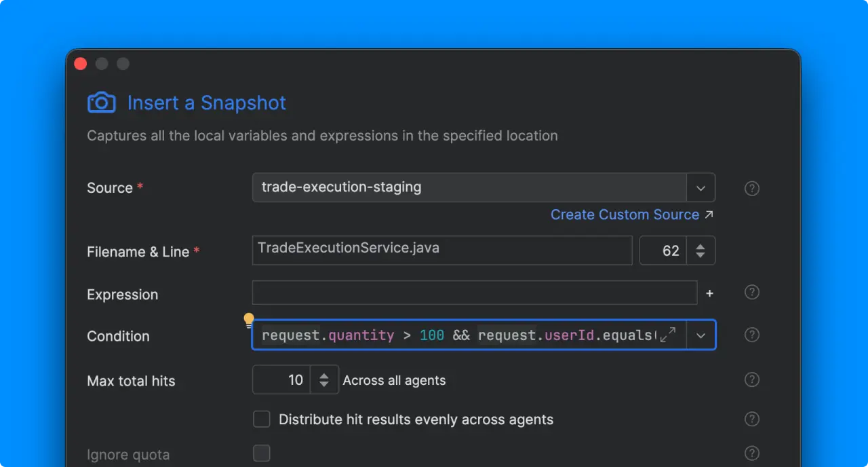
Task: Open help icon for Condition row
Action: pos(751,335)
